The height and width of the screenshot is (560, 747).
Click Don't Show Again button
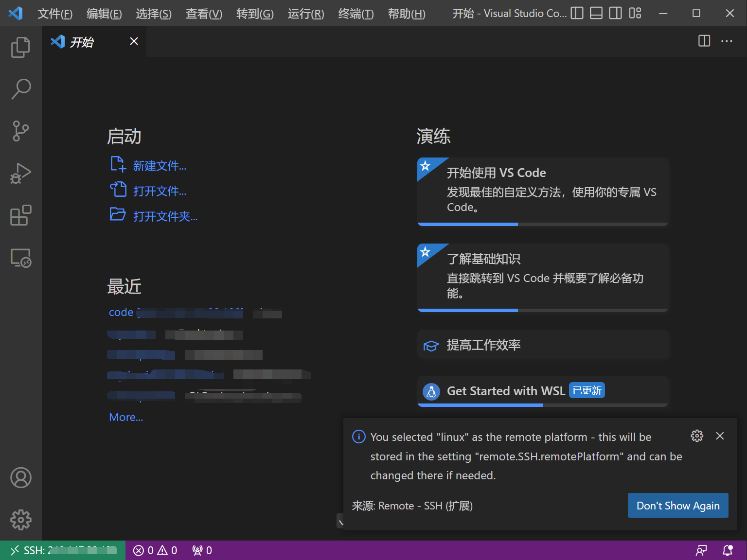click(x=678, y=506)
